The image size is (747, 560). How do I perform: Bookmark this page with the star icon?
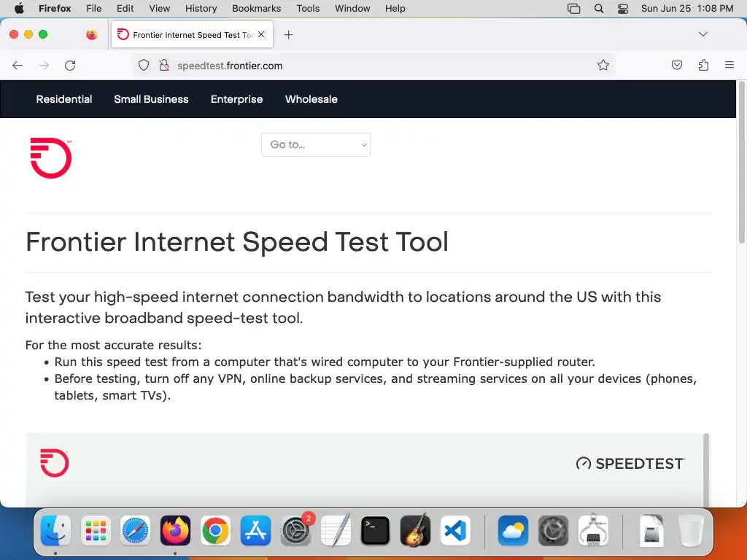[x=603, y=65]
